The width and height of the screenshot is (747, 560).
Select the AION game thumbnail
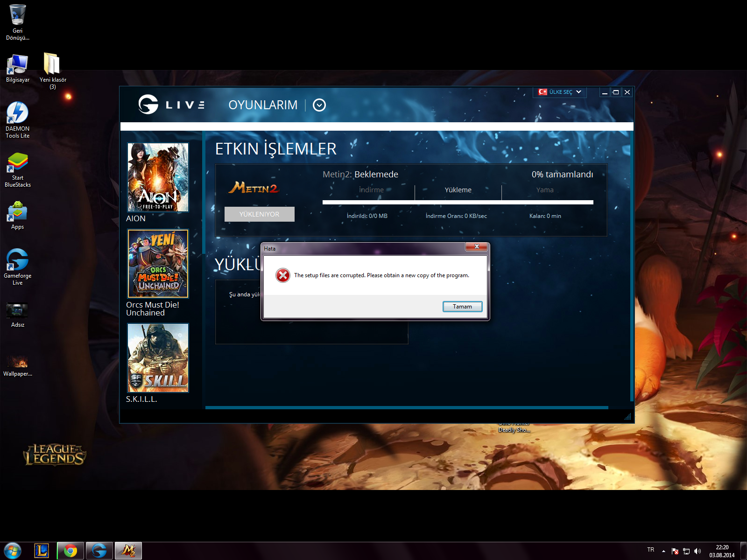pyautogui.click(x=158, y=177)
